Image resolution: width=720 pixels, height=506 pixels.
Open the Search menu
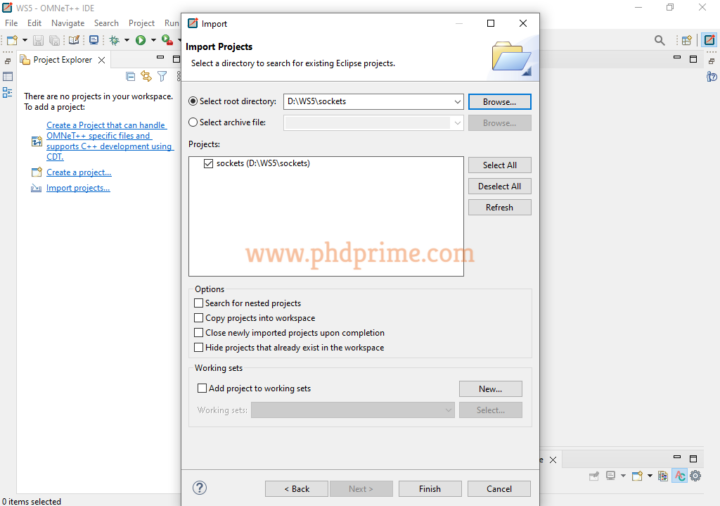pyautogui.click(x=106, y=23)
